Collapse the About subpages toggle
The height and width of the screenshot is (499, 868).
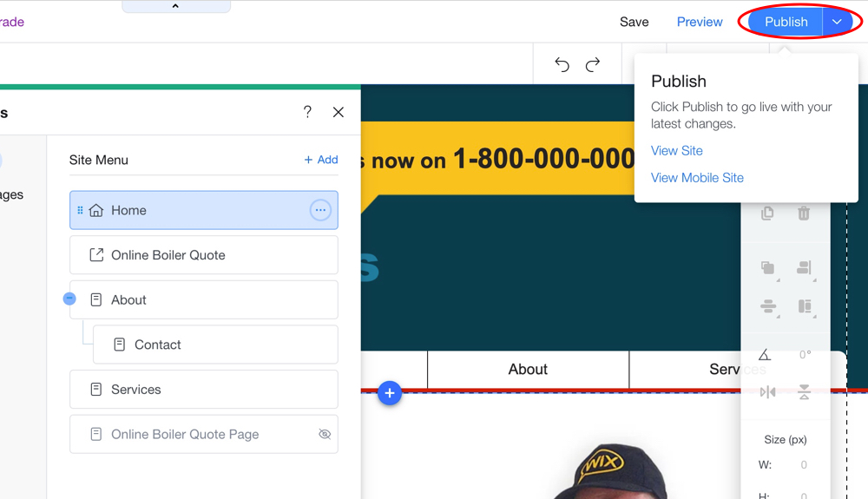click(69, 299)
